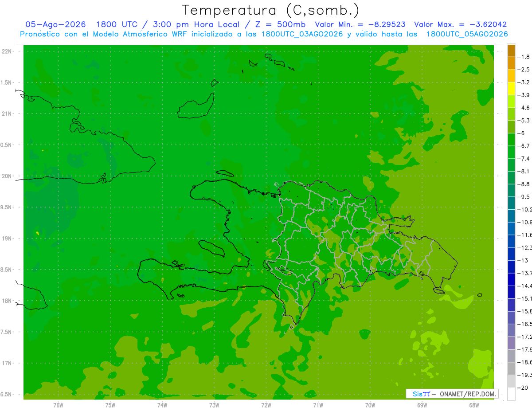Click the '69W' longitude label
Image resolution: width=532 pixels, height=411 pixels.
point(422,405)
